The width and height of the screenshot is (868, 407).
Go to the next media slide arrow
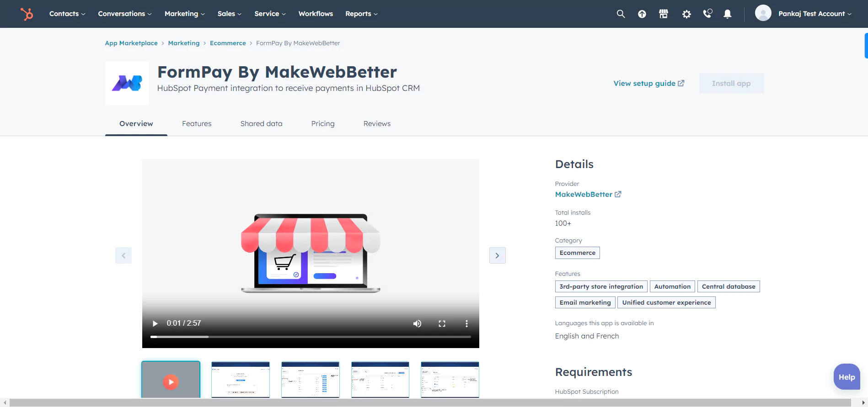click(x=498, y=255)
